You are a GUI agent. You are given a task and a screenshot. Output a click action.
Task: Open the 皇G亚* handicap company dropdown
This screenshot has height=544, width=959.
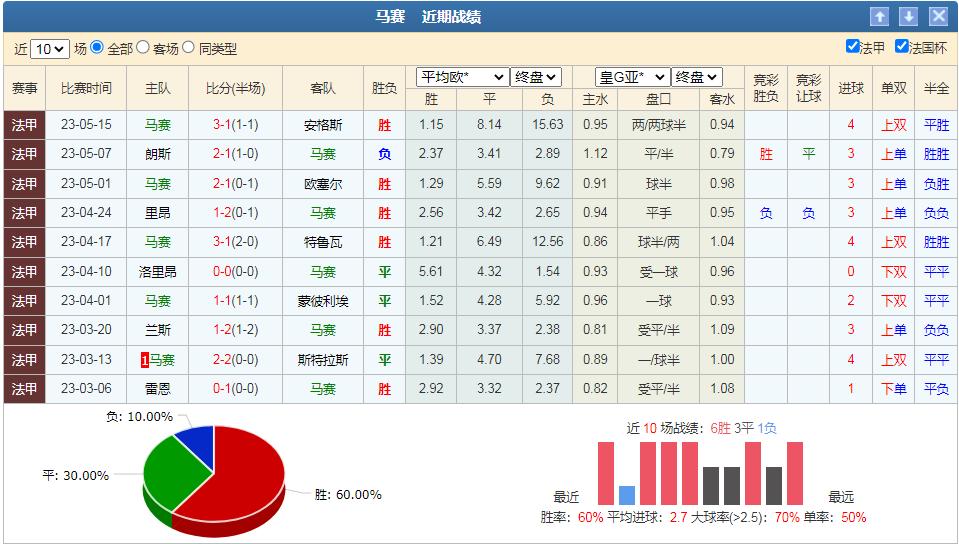click(632, 77)
